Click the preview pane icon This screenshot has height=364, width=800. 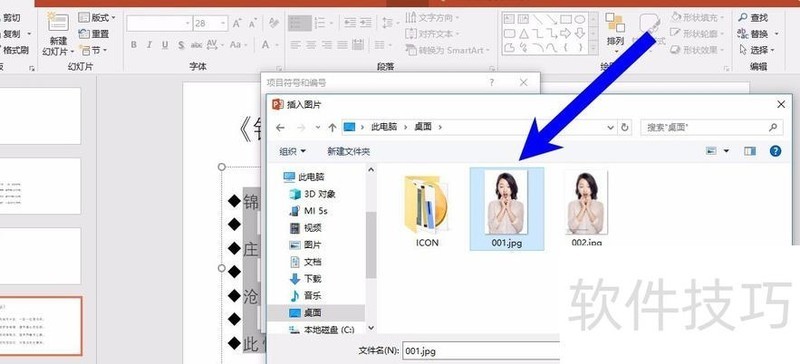point(750,151)
